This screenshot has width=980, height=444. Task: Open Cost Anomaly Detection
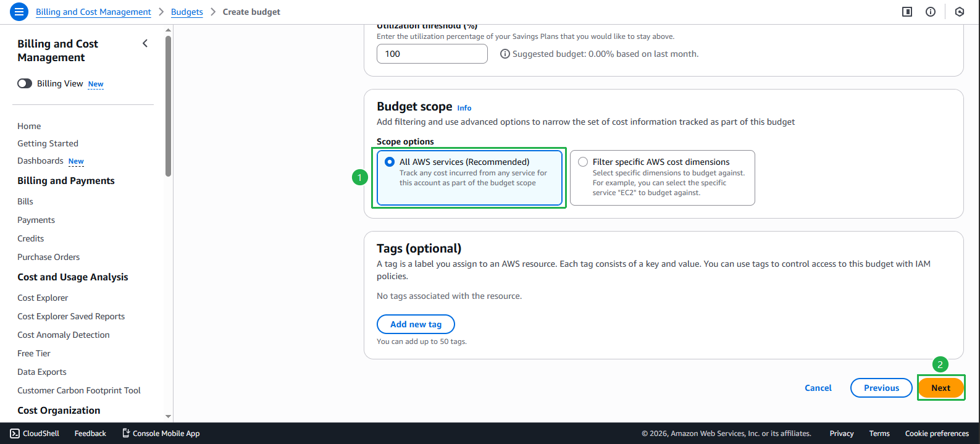point(64,335)
